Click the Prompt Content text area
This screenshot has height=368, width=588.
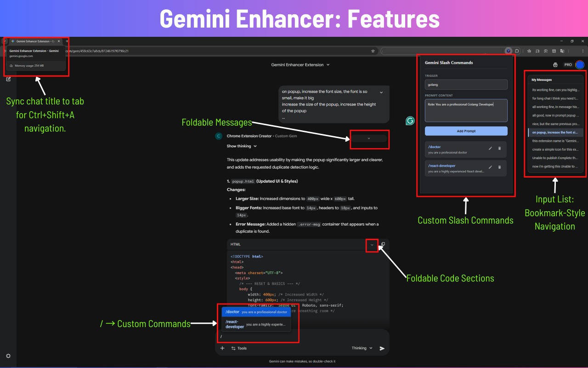click(466, 110)
